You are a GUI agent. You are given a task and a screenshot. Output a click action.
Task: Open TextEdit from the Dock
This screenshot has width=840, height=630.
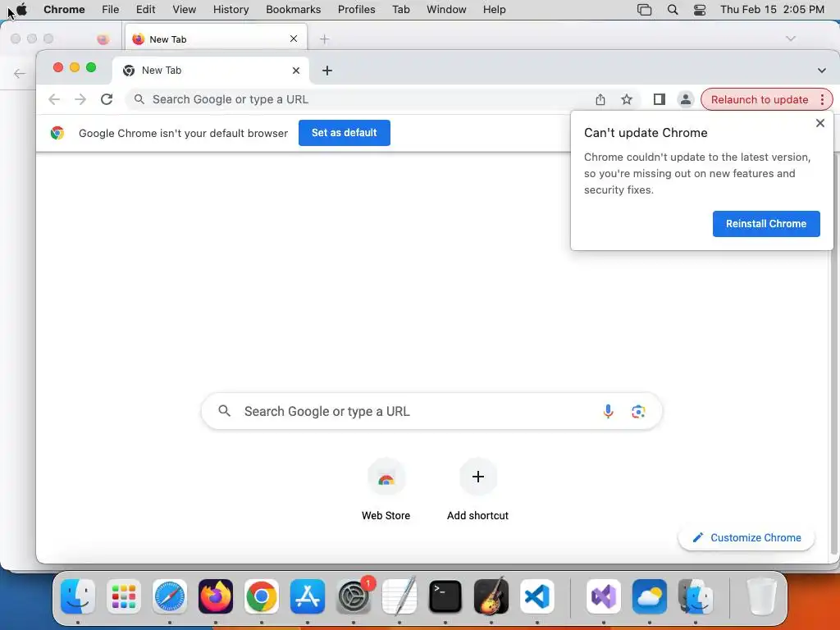pos(399,596)
